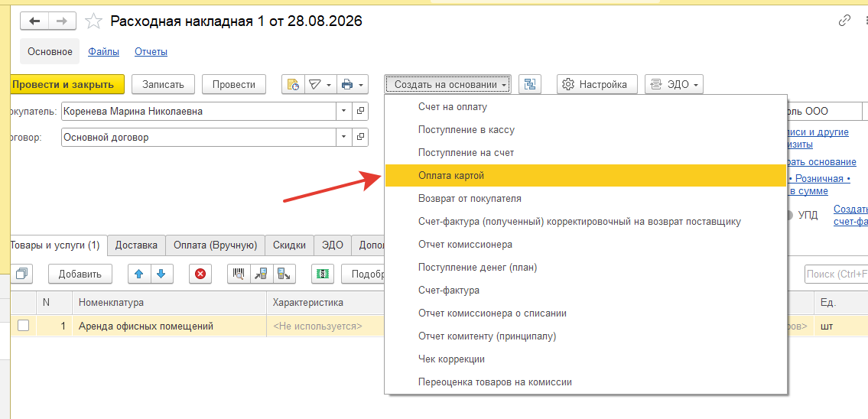Click the Характеристика column header
Viewport: 868px width, 419px height.
(326, 302)
